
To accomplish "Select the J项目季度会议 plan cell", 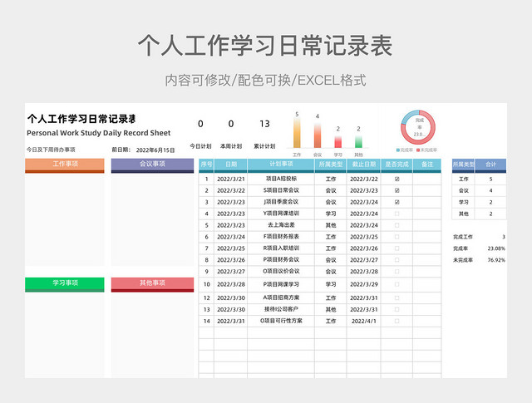I will pos(281,202).
